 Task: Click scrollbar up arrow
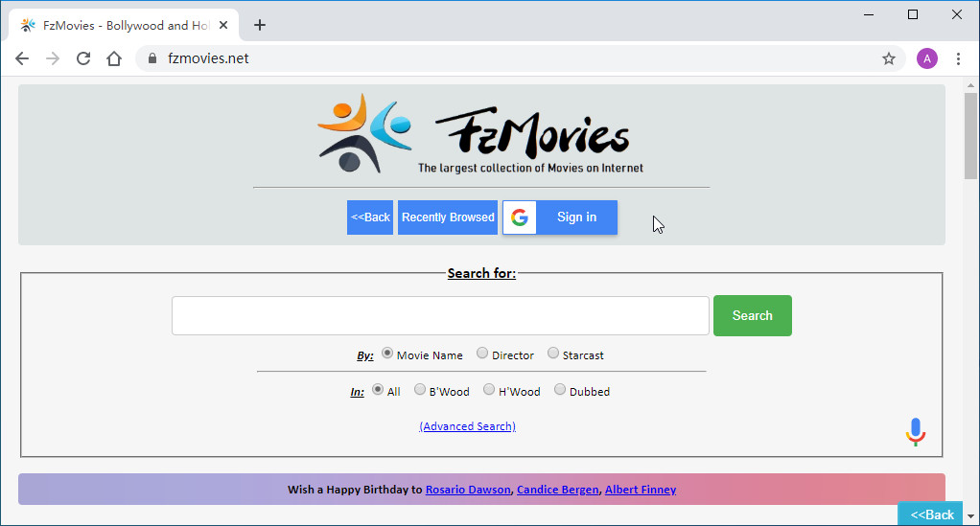(x=970, y=85)
